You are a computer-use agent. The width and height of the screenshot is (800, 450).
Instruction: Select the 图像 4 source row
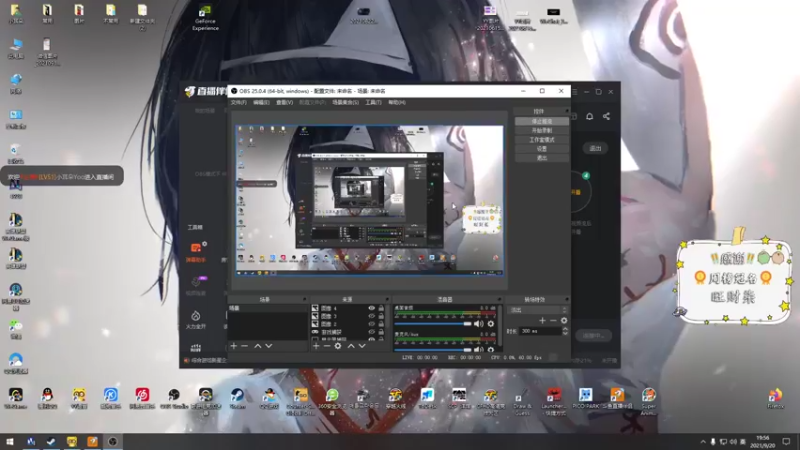349,308
